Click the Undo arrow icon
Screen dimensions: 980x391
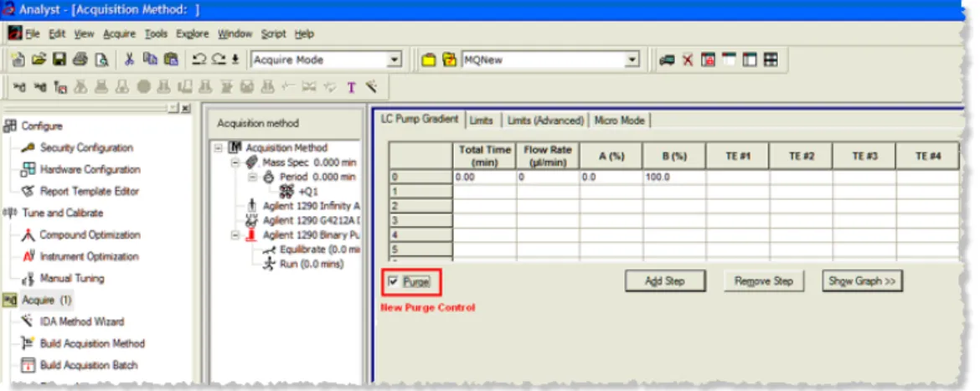pos(199,60)
